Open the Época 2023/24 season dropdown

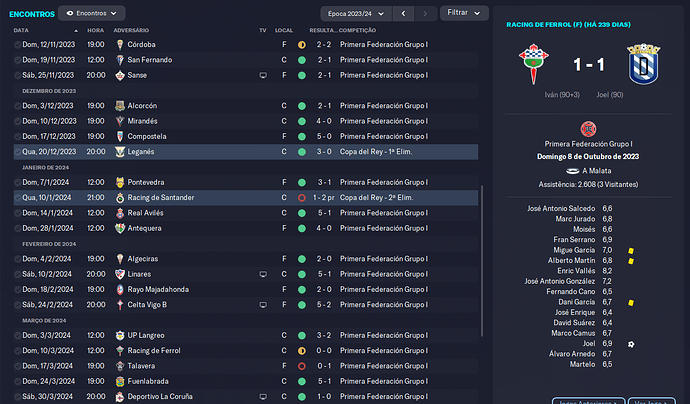(x=356, y=14)
